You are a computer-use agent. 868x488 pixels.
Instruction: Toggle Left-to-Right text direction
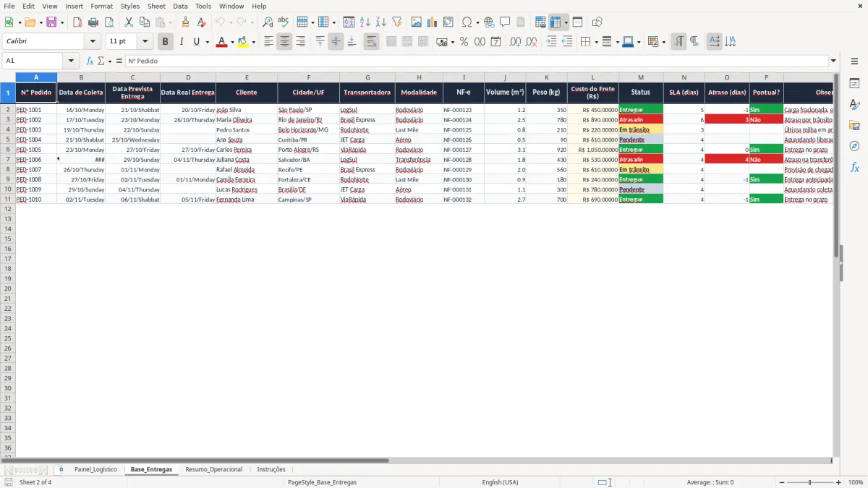click(x=678, y=42)
